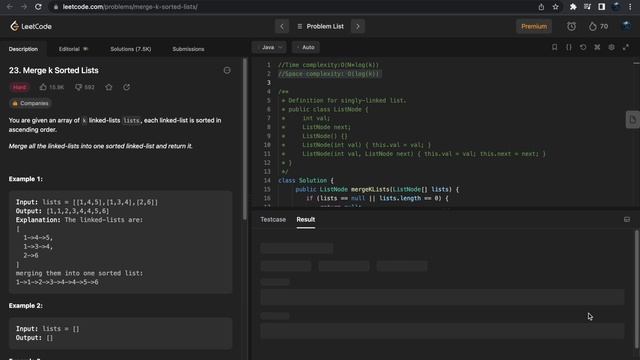Add problem to favorites star icon
Screen dimensions: 640x360
pyautogui.click(x=109, y=87)
